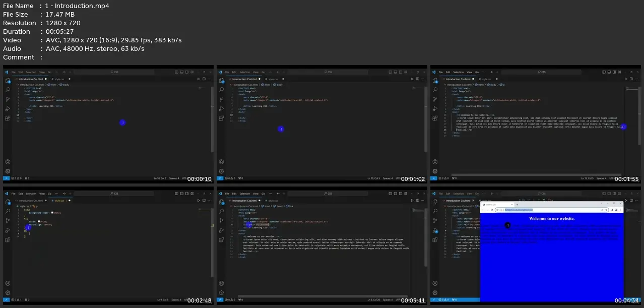Open File menu in the 00:00:10 thumbnail

tap(14, 72)
